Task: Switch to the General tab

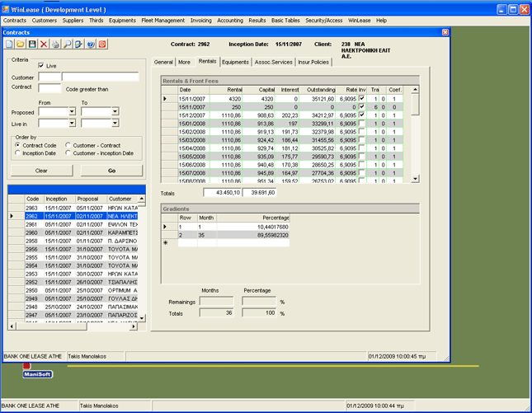Action: click(163, 62)
